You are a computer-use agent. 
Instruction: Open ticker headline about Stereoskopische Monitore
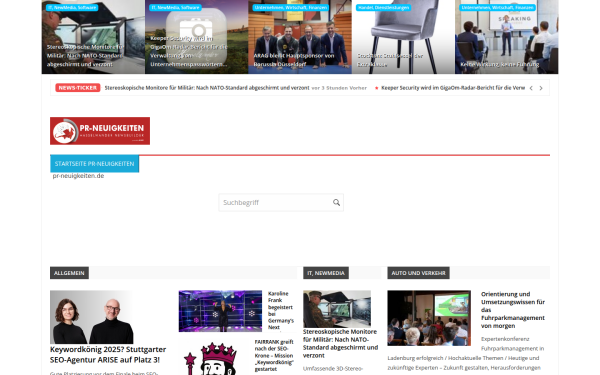pos(207,88)
